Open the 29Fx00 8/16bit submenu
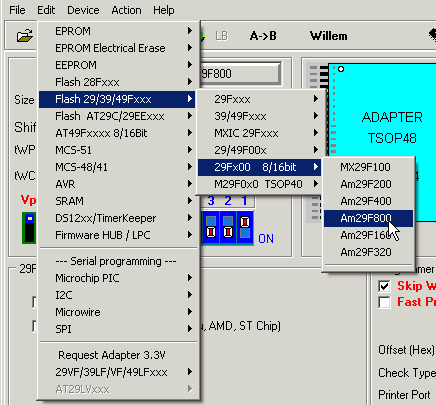 coord(259,167)
